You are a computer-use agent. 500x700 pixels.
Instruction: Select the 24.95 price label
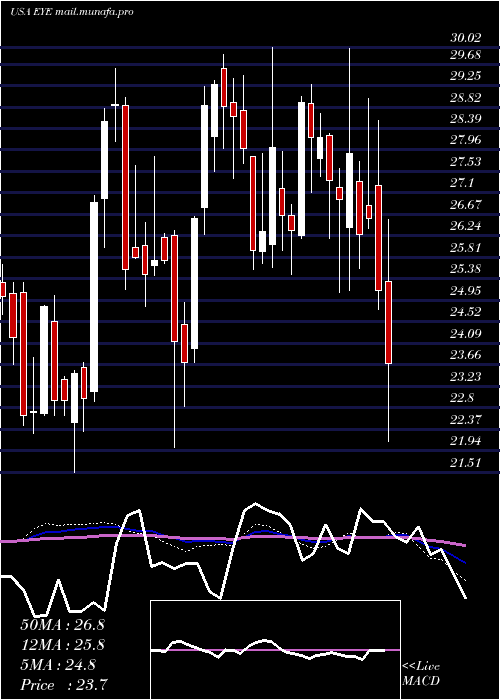(466, 291)
